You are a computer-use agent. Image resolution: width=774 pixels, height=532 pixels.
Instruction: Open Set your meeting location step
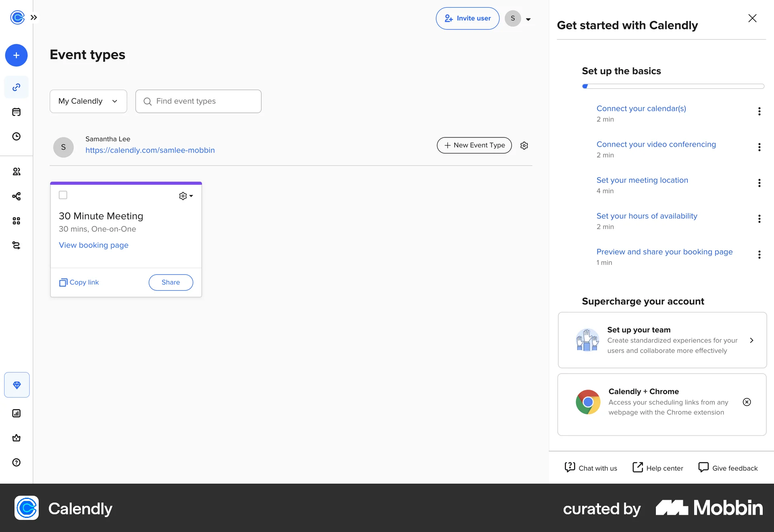click(642, 180)
